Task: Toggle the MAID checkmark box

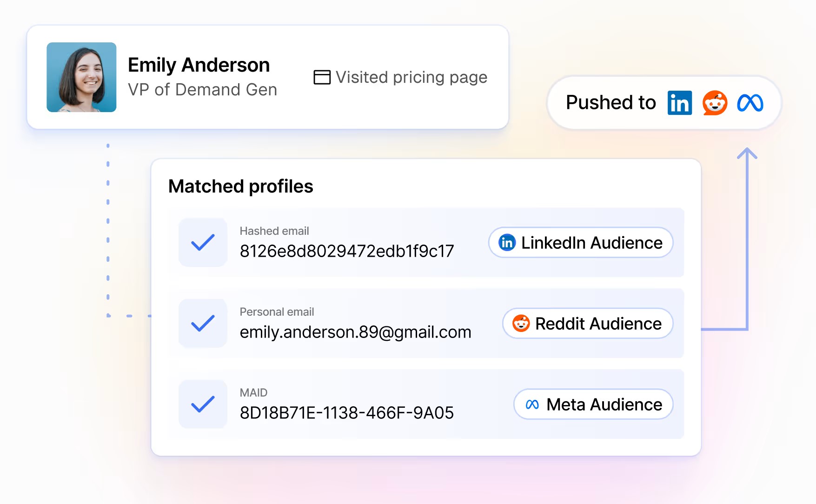Action: (x=203, y=404)
